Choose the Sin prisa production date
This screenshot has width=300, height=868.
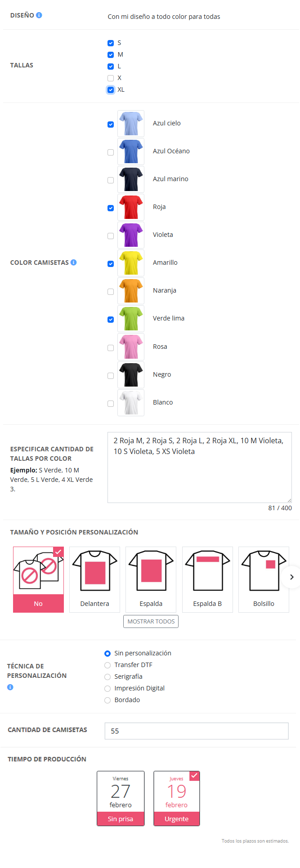pyautogui.click(x=121, y=798)
